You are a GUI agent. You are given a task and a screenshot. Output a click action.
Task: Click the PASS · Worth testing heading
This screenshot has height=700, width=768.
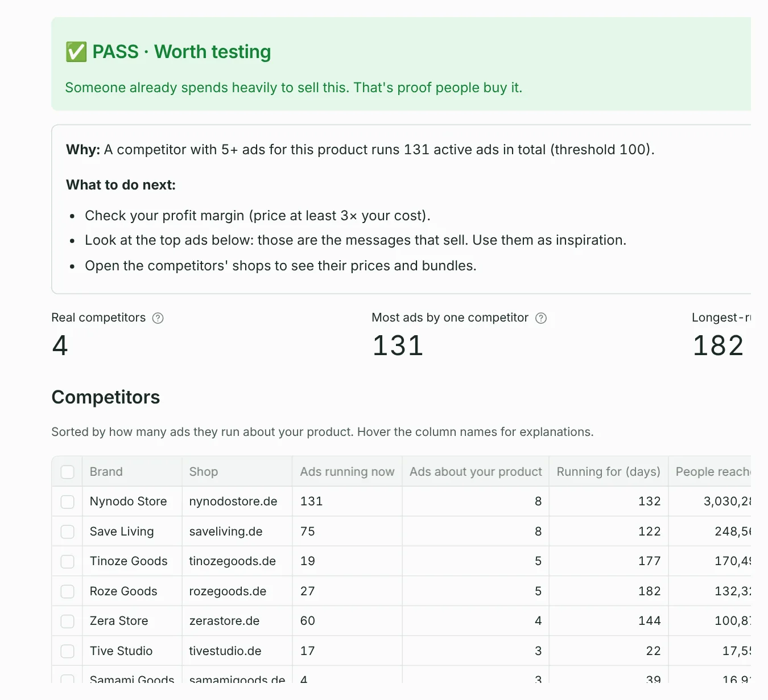pos(168,52)
